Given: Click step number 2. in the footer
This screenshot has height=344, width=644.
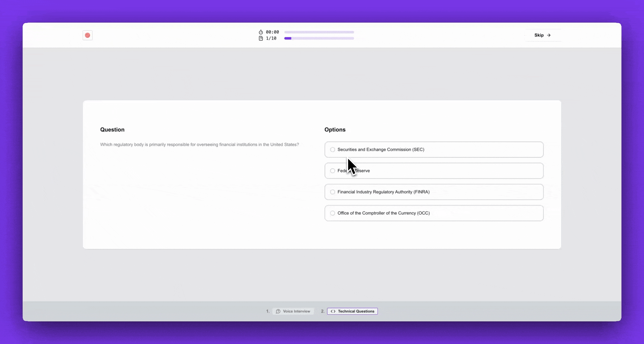Looking at the screenshot, I should tap(323, 311).
